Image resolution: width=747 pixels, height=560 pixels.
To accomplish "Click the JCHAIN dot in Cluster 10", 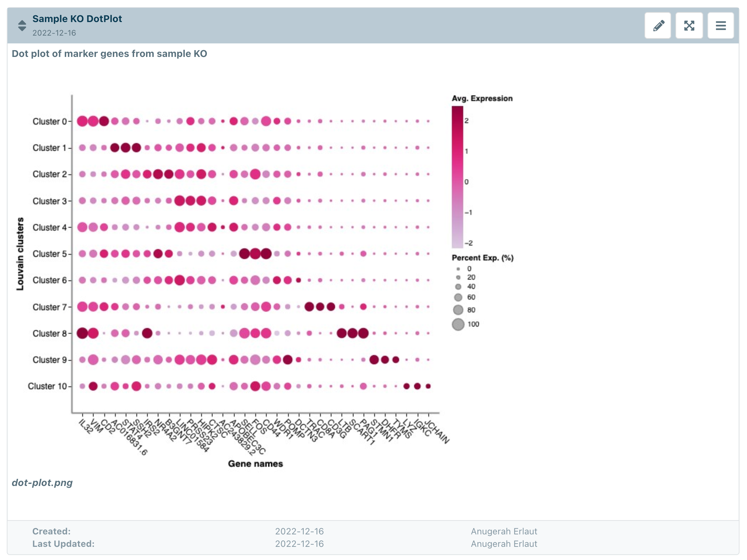I will coord(428,386).
